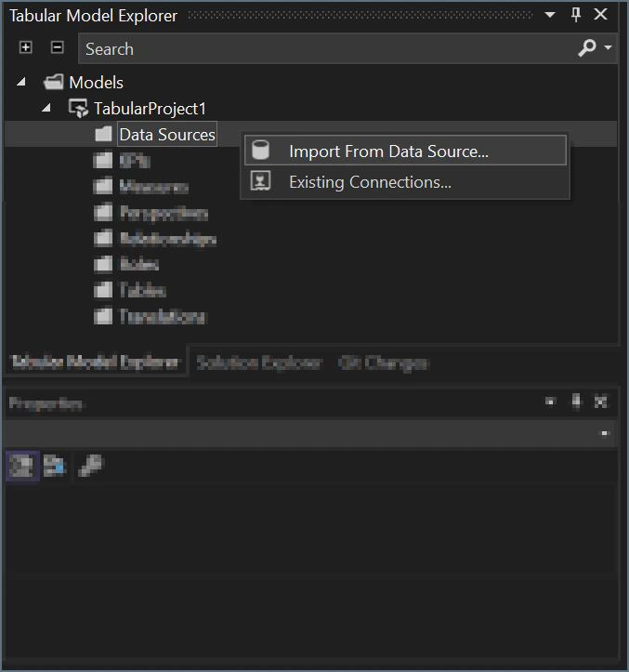Click the Data Sources folder icon
Image resolution: width=629 pixels, height=672 pixels.
(103, 134)
